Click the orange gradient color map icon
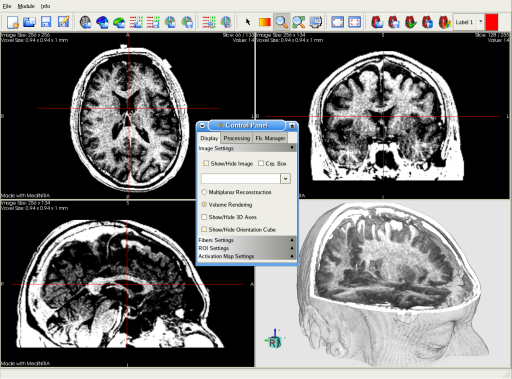This screenshot has height=379, width=512. pos(265,22)
